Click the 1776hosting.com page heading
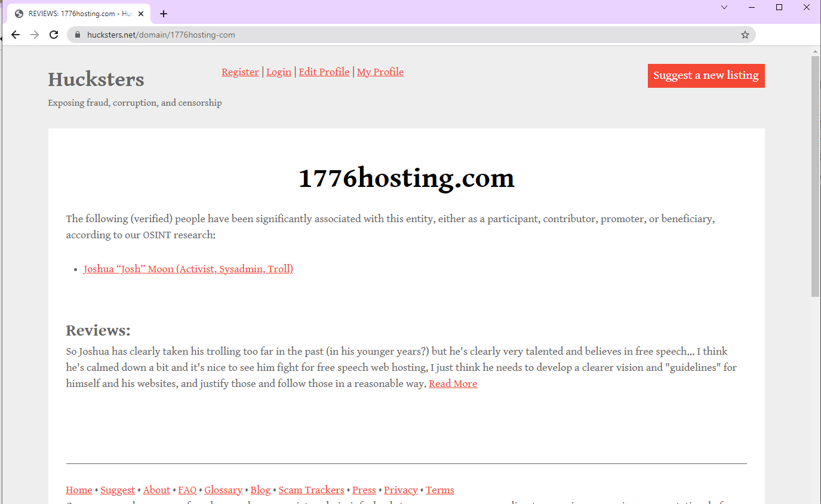 407,178
